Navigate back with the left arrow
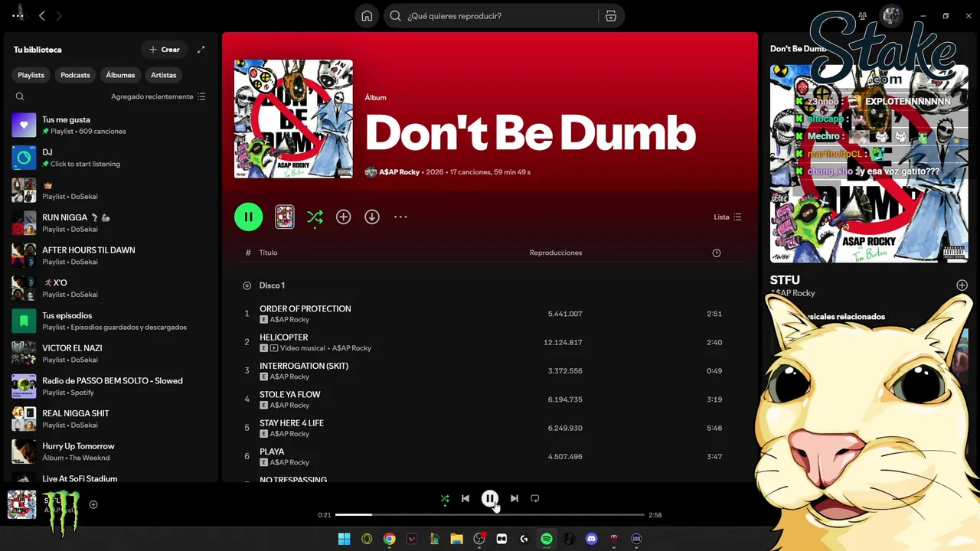980x551 pixels. click(42, 15)
